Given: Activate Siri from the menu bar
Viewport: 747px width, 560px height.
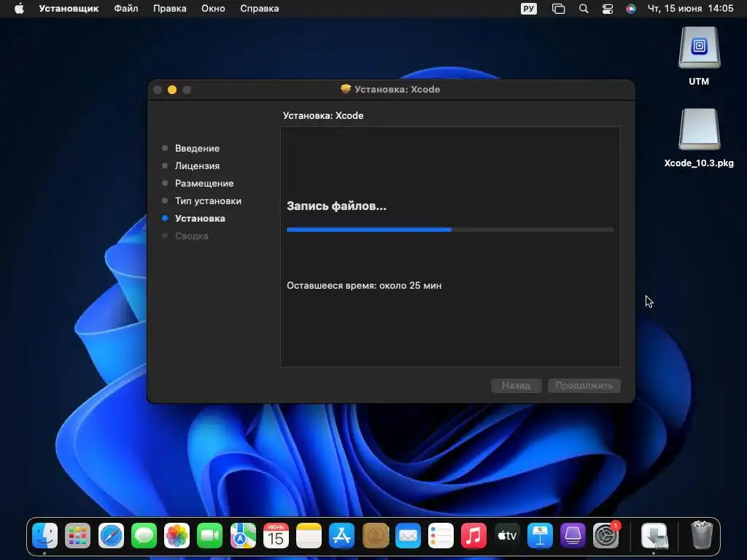Looking at the screenshot, I should [x=631, y=9].
